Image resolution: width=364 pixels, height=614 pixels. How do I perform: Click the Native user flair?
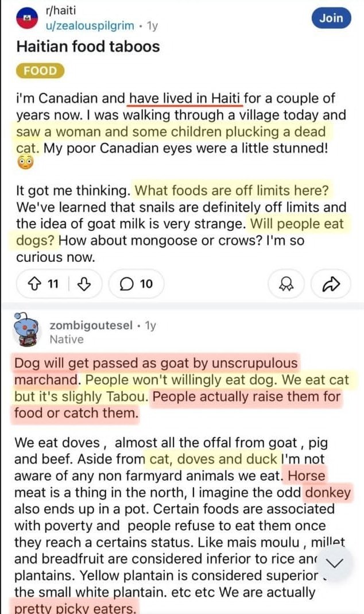coord(67,339)
